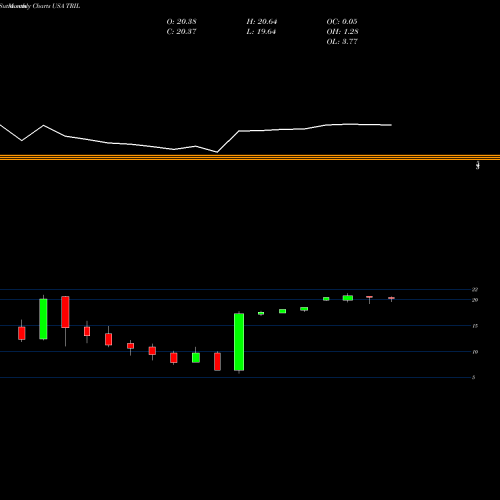Click the low value L: 19.64
500x500 pixels.
261,32
